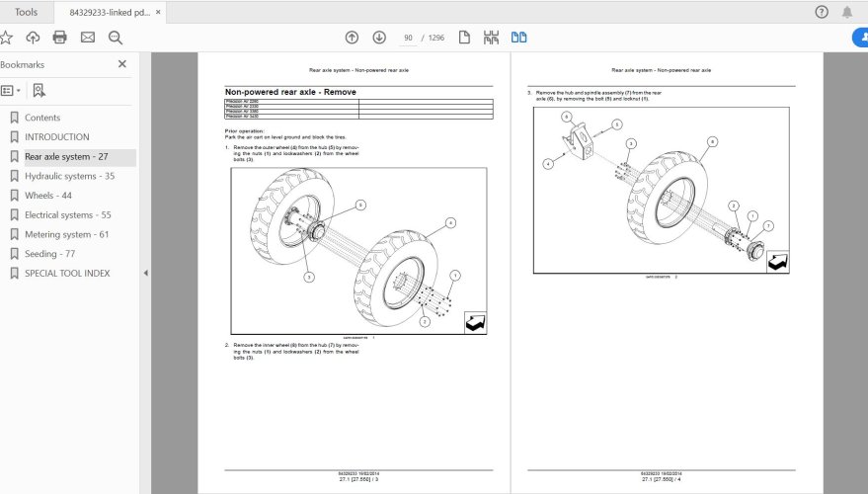
Task: Open the Metering system - 61 bookmark
Action: click(66, 234)
